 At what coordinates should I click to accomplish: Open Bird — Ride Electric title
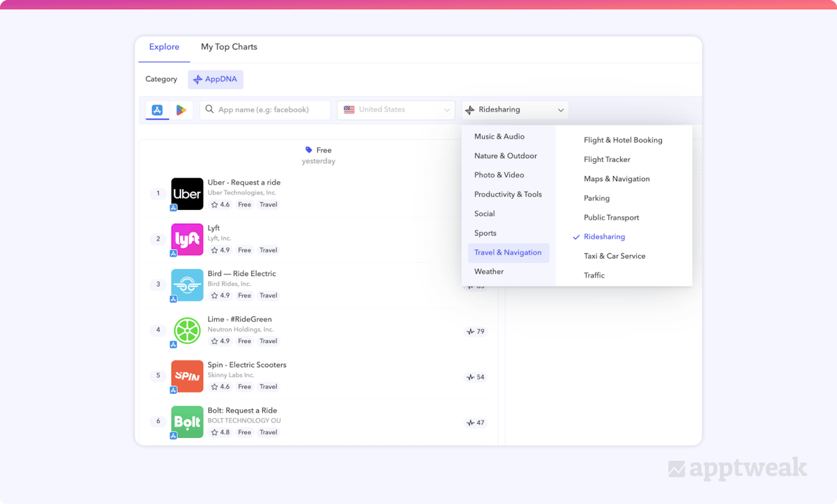click(x=242, y=274)
